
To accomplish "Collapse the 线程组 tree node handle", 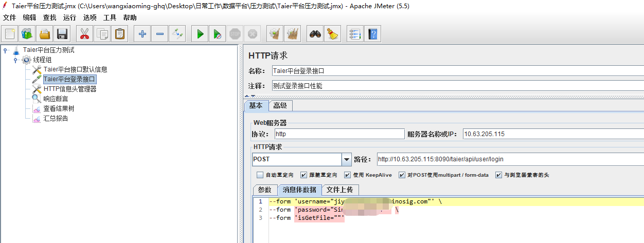I will (x=15, y=60).
